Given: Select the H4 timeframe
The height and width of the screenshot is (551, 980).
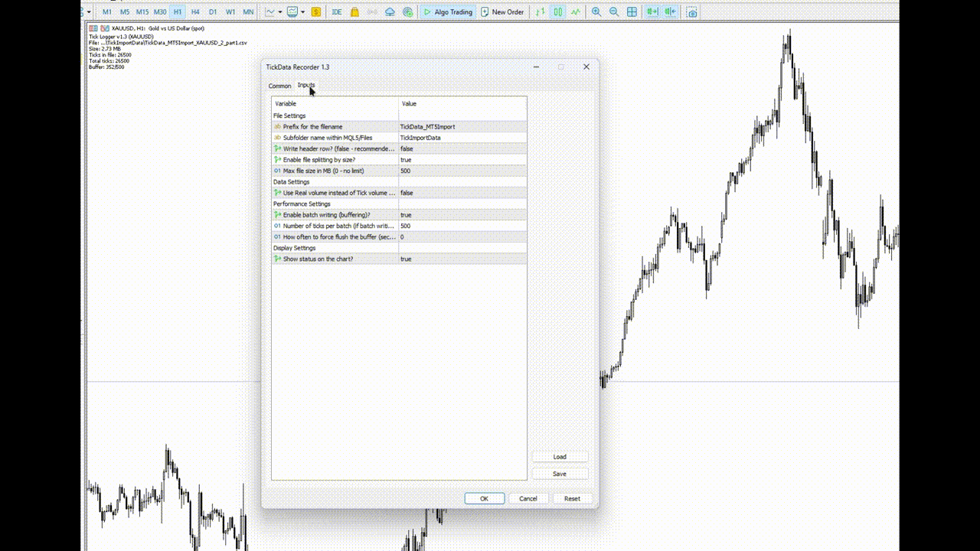Looking at the screenshot, I should tap(195, 12).
